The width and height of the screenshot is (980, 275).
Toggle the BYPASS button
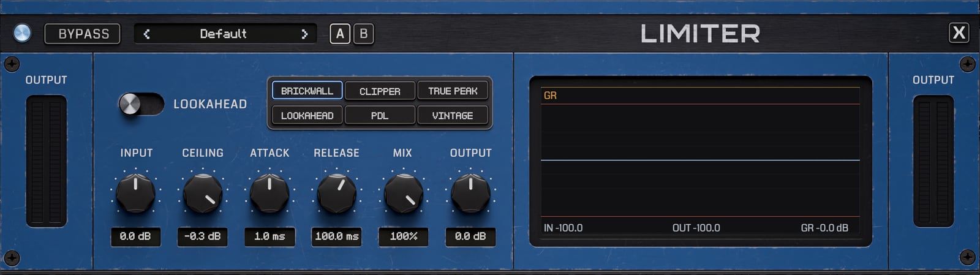tap(83, 34)
